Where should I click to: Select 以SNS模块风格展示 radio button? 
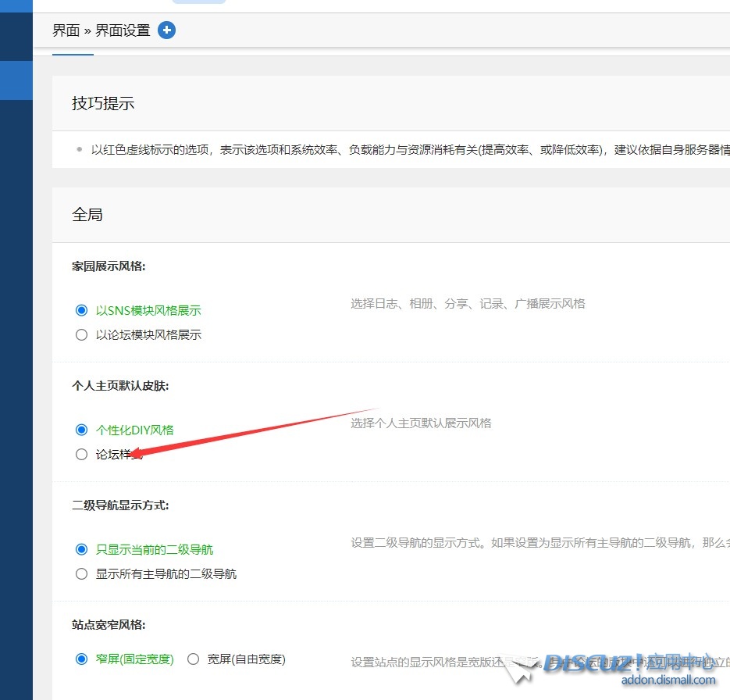click(82, 310)
